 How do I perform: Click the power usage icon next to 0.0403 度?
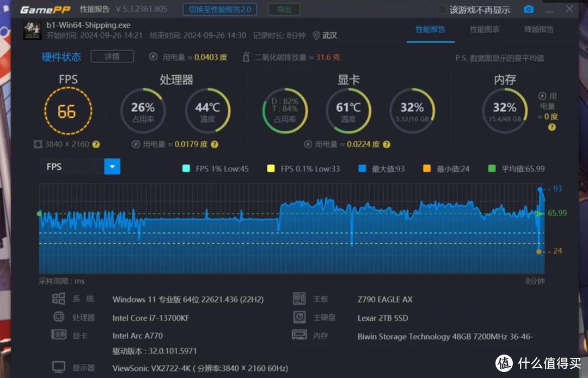153,57
